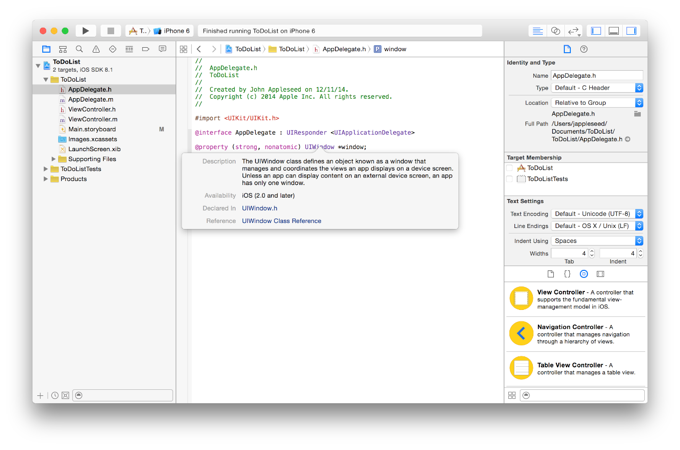Open the Test navigator
The width and height of the screenshot is (680, 450).
point(113,49)
